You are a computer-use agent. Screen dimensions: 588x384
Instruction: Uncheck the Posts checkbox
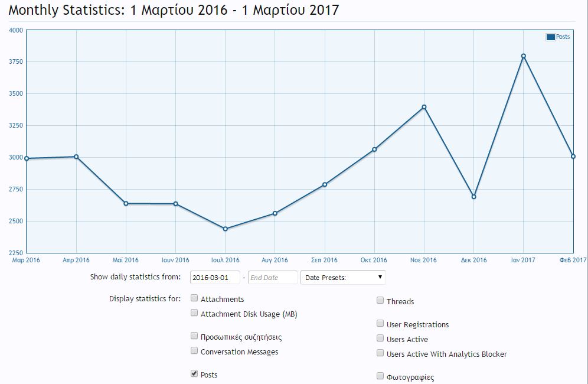[194, 374]
